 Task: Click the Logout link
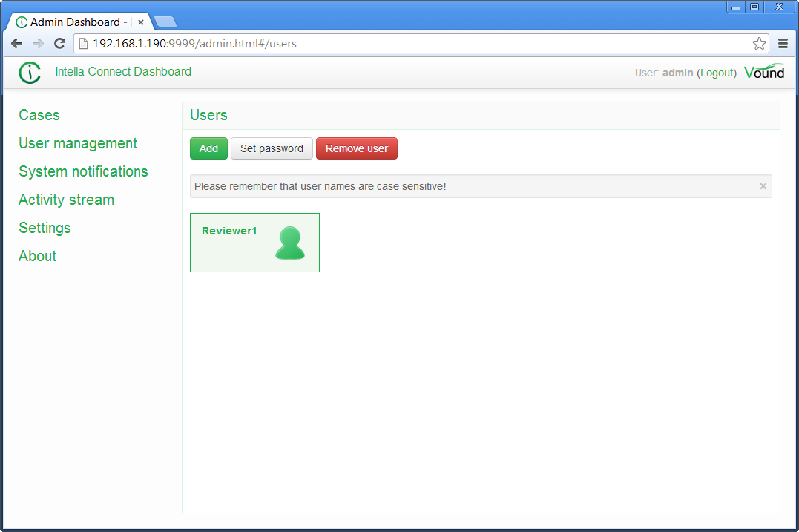point(717,73)
